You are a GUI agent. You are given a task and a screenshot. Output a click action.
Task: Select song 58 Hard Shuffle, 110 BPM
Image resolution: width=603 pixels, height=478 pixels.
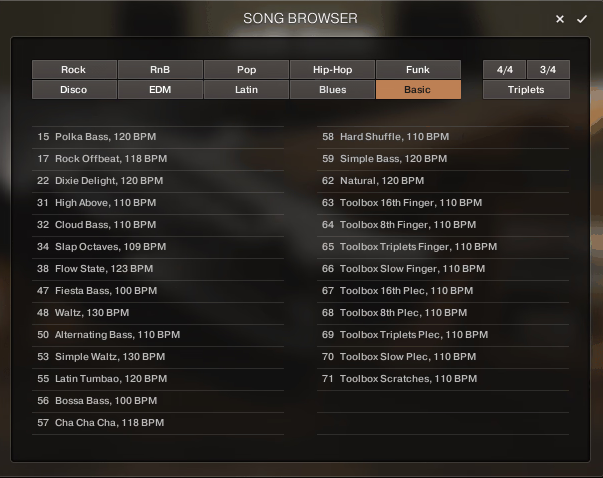(443, 137)
